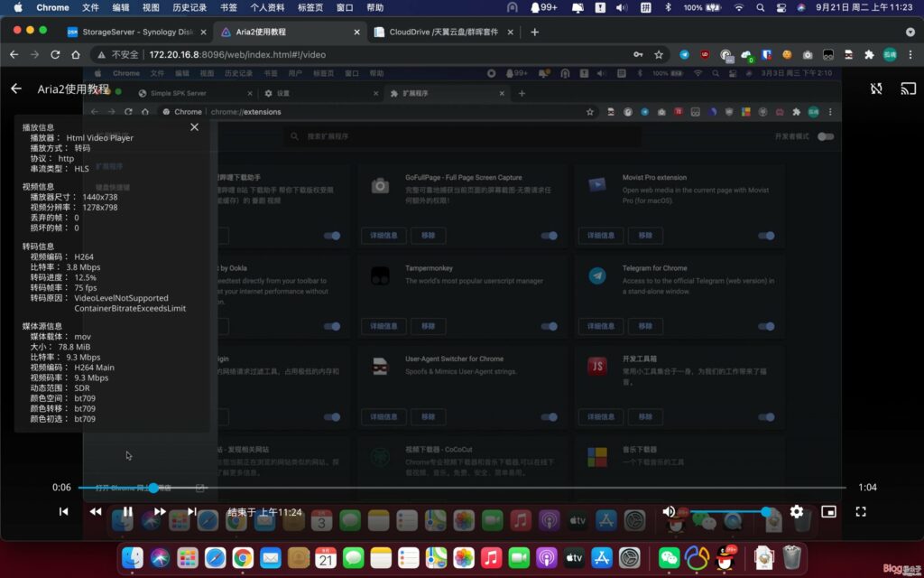Open Chrome three-dot menu
This screenshot has width=924, height=578.
point(910,54)
